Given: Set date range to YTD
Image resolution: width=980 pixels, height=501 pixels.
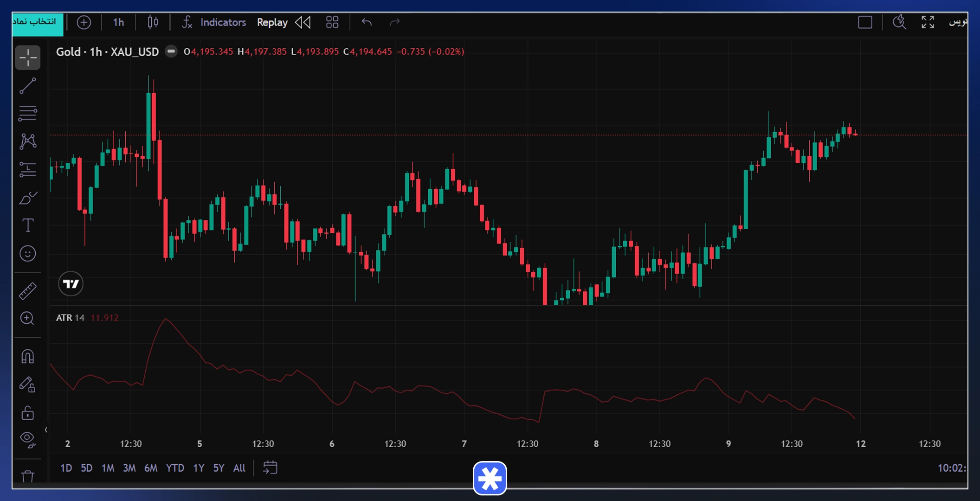Looking at the screenshot, I should [x=175, y=468].
